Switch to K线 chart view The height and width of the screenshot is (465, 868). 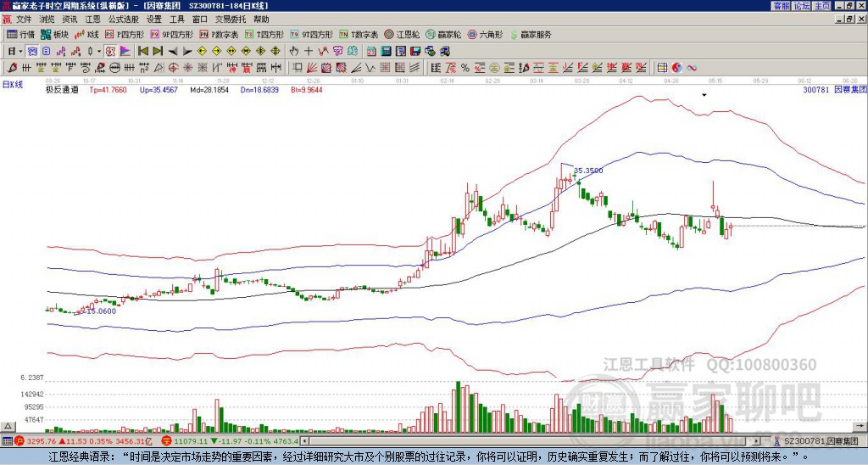point(86,34)
